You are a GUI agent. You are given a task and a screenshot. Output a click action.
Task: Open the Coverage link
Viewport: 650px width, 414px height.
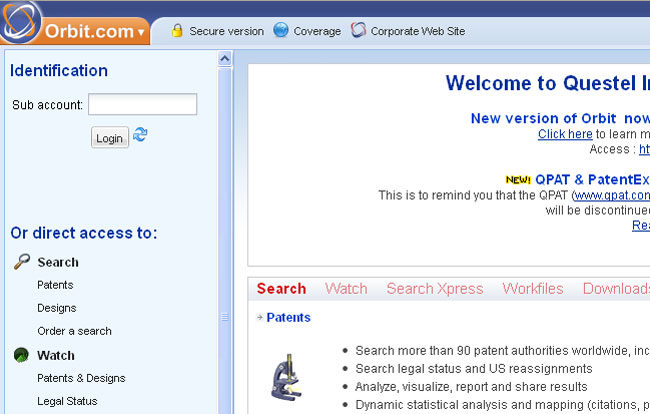(317, 31)
